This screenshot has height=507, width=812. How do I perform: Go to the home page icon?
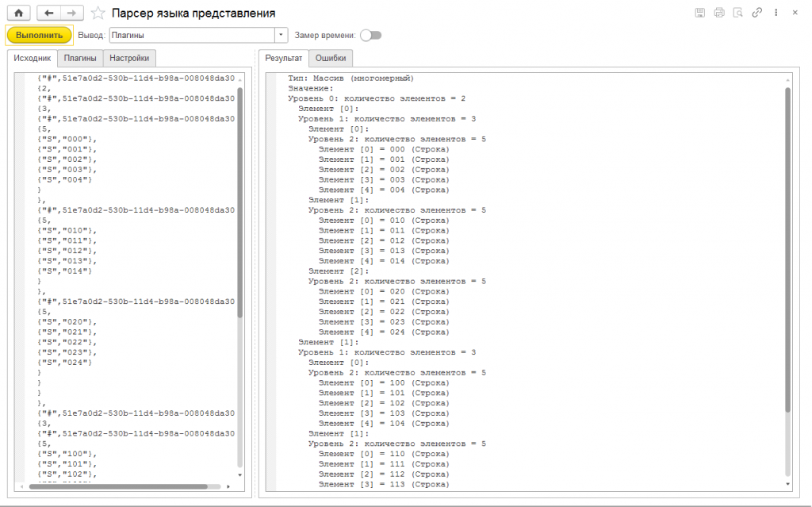(19, 13)
